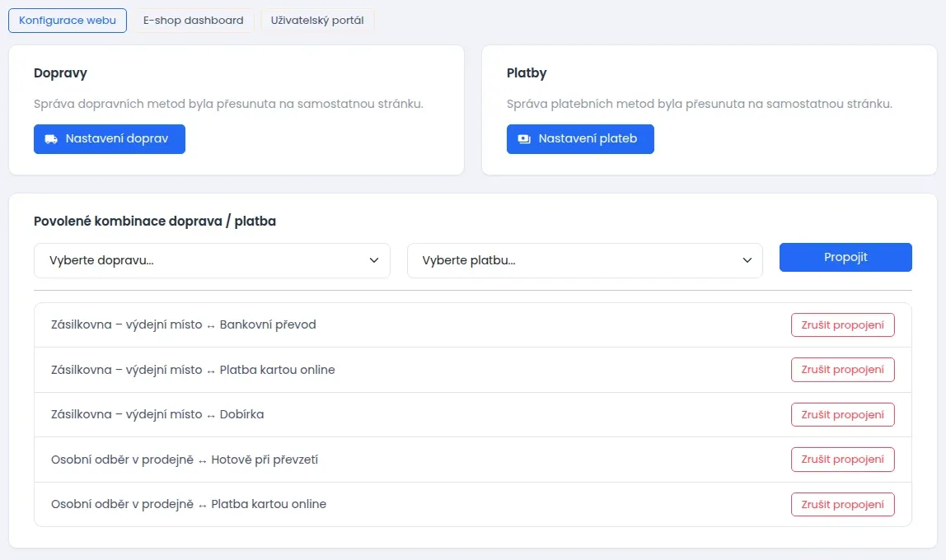Image resolution: width=946 pixels, height=560 pixels.
Task: Click the Povolené kombinace doprava / platba heading
Action: [x=155, y=222]
